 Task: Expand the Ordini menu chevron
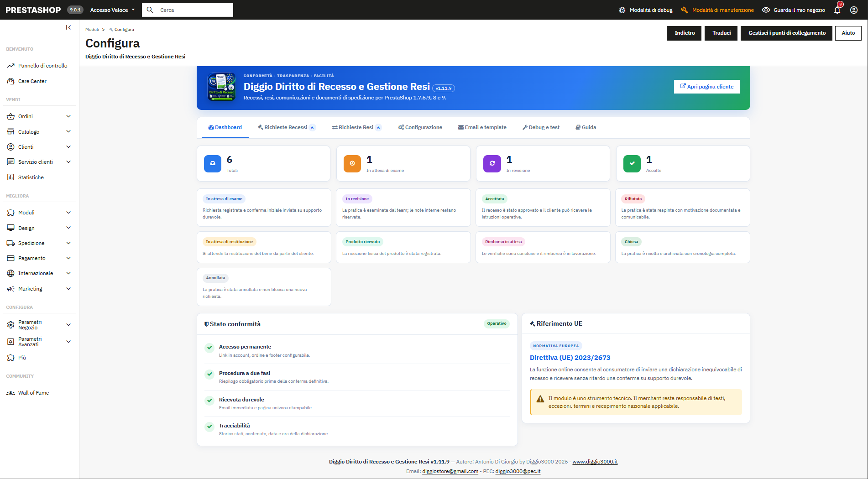(x=68, y=116)
